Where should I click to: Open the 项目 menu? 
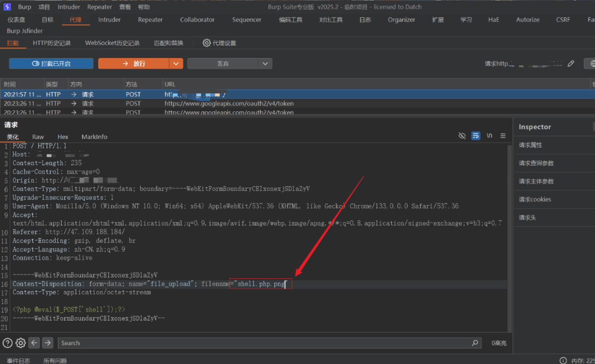coord(44,7)
